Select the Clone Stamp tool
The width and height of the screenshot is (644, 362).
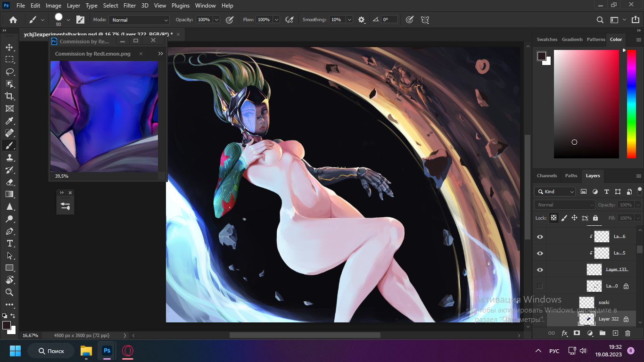coord(9,157)
